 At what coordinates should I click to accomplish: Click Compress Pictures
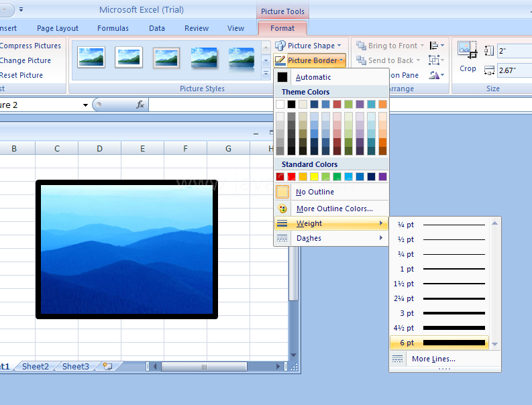click(31, 46)
